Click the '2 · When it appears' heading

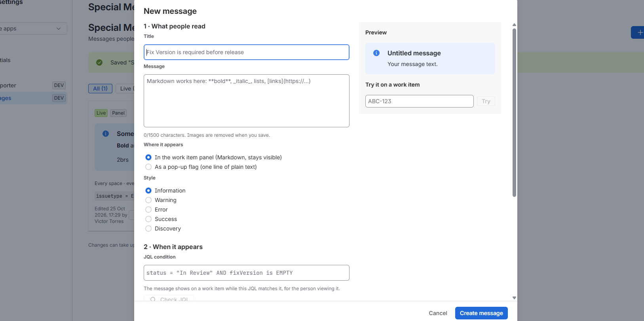tap(173, 247)
